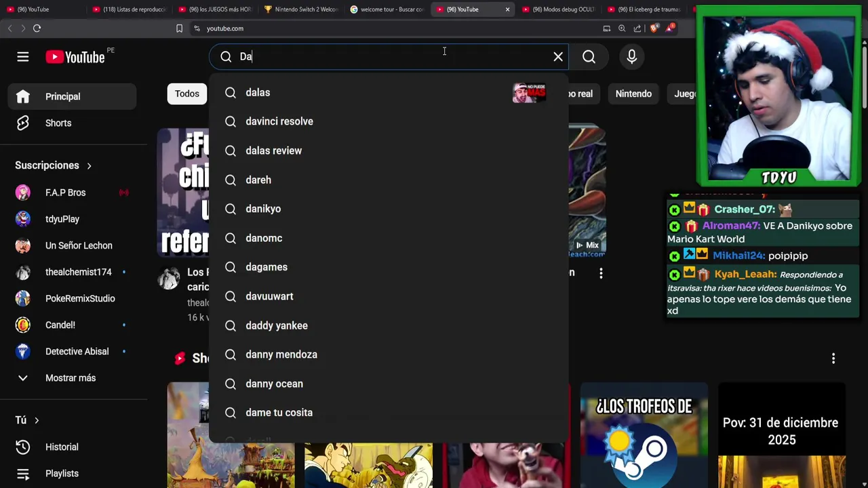Open the YouTube hamburger guide menu
Viewport: 868px width, 488px height.
tap(23, 57)
